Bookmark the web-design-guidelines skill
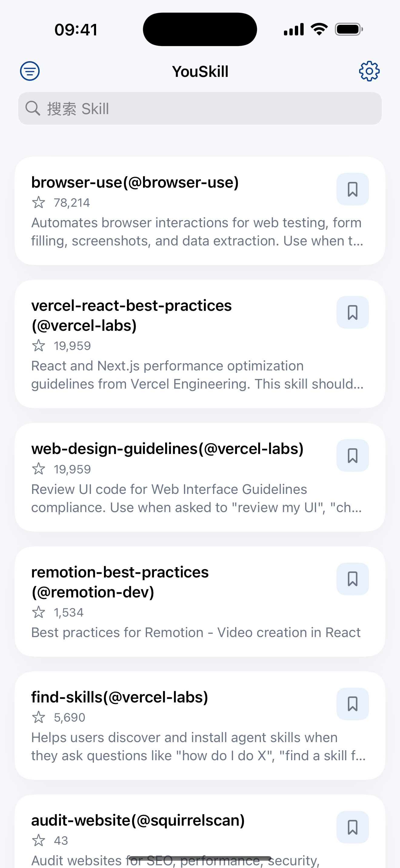 coord(352,455)
